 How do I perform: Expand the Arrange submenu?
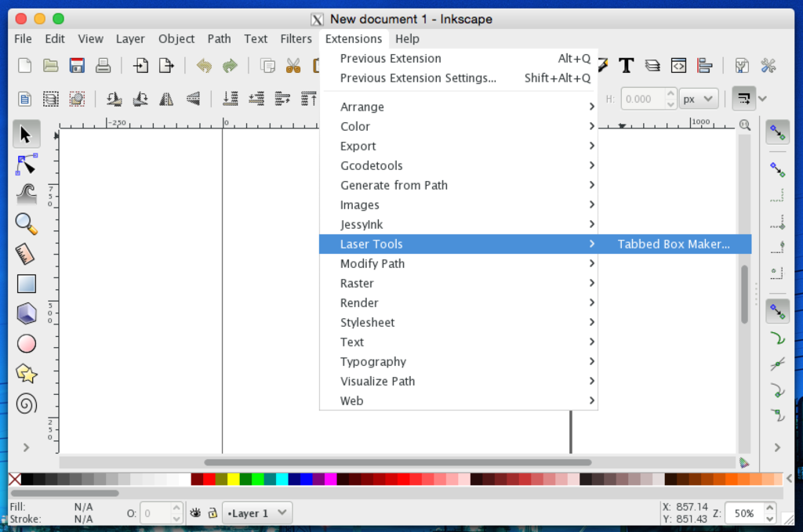point(458,107)
